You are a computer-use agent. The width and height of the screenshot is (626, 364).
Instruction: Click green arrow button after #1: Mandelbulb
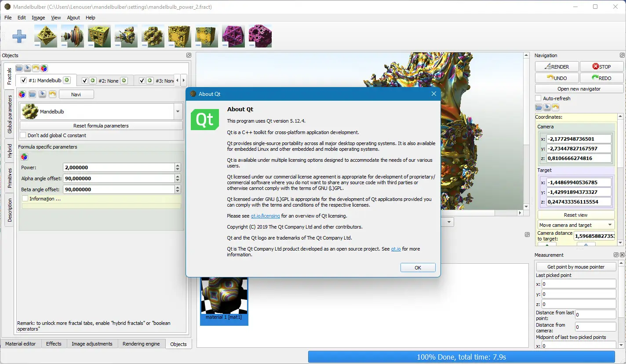[x=66, y=80]
